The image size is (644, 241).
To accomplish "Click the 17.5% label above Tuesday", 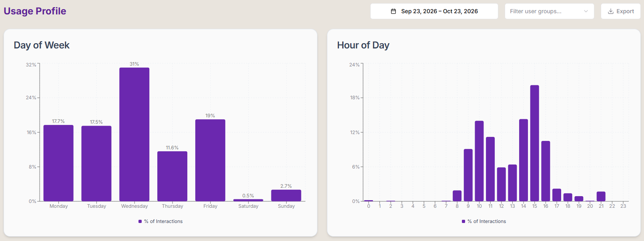I will tap(96, 122).
